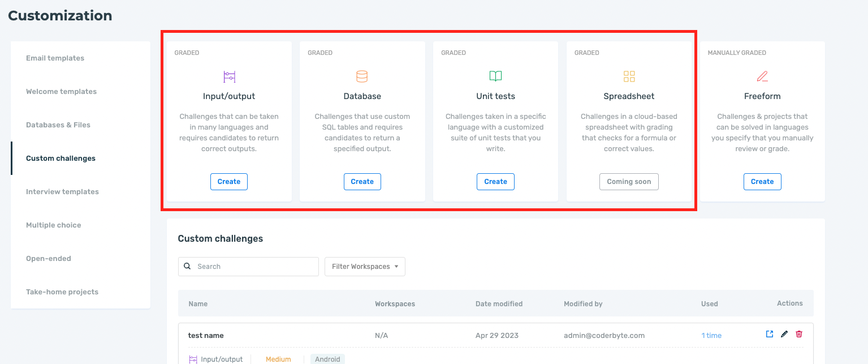
Task: Click the Input/output abacus icon
Action: 228,76
